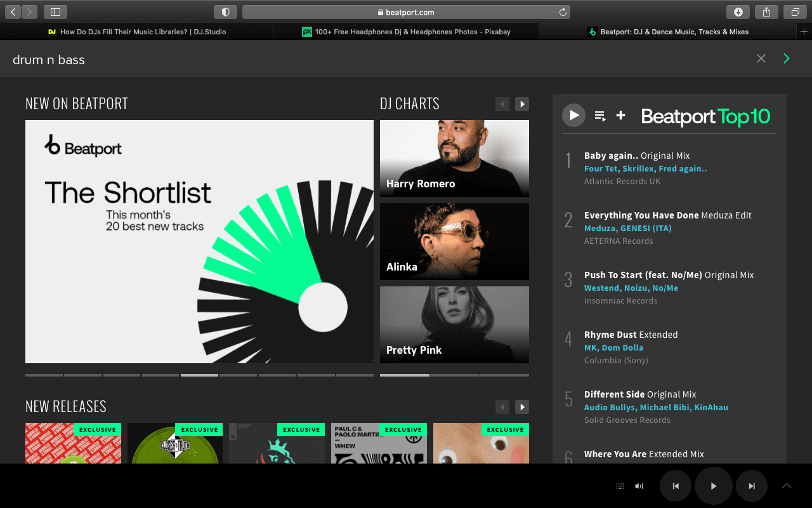812x508 pixels.
Task: Open artist link Noizu
Action: pyautogui.click(x=636, y=288)
